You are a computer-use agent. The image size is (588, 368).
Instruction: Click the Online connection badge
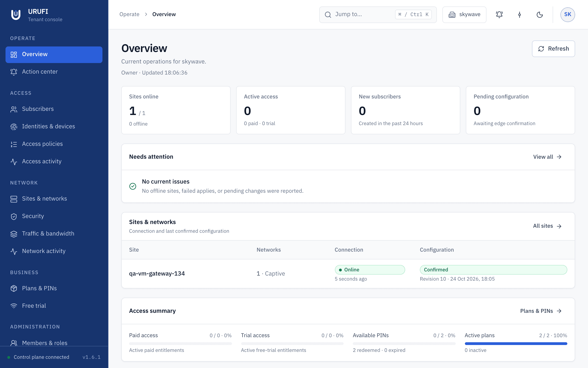pyautogui.click(x=370, y=270)
